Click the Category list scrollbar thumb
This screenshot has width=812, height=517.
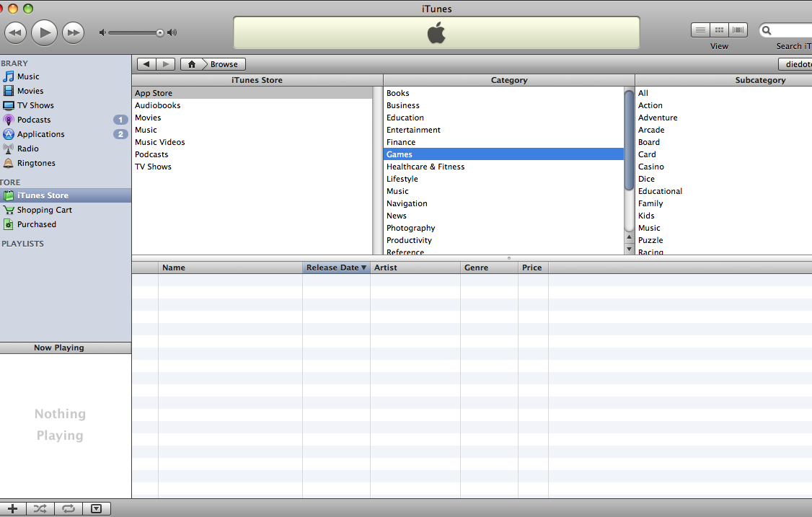tap(630, 141)
